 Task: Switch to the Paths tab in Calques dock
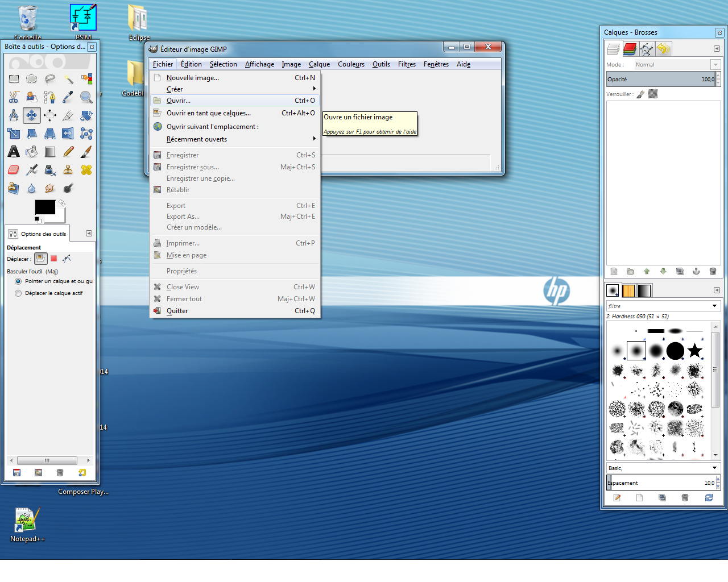point(646,49)
